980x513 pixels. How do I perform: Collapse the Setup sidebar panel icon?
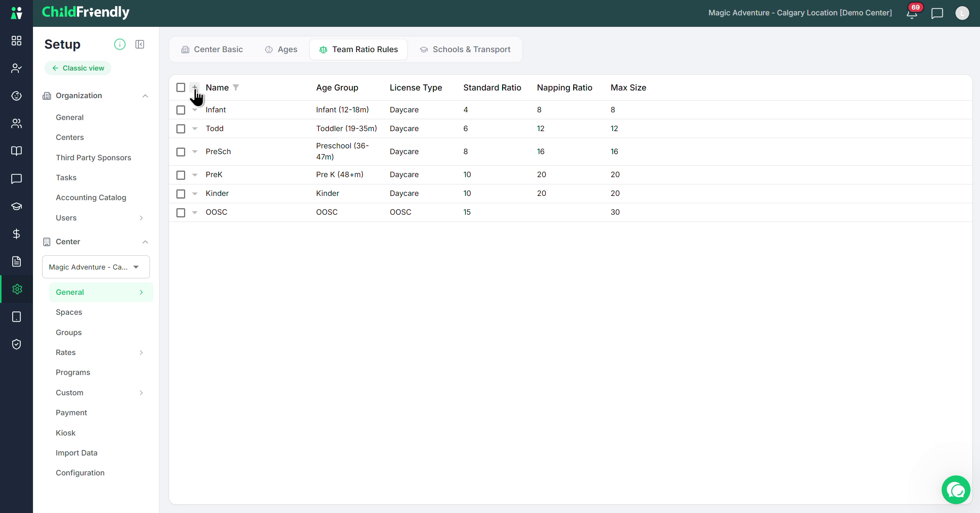(x=140, y=44)
